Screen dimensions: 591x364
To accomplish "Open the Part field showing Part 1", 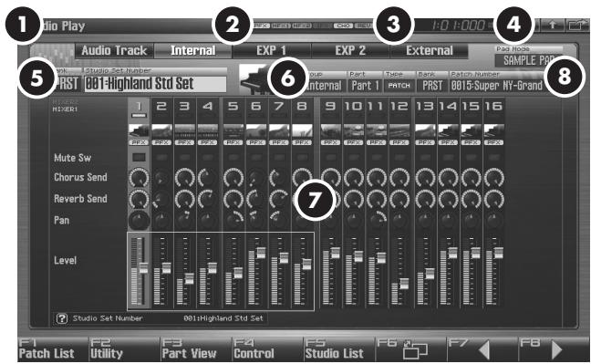I will click(365, 86).
